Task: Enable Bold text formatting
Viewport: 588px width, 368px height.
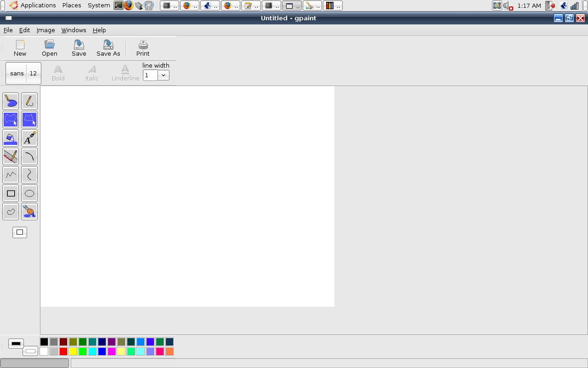Action: tap(58, 73)
